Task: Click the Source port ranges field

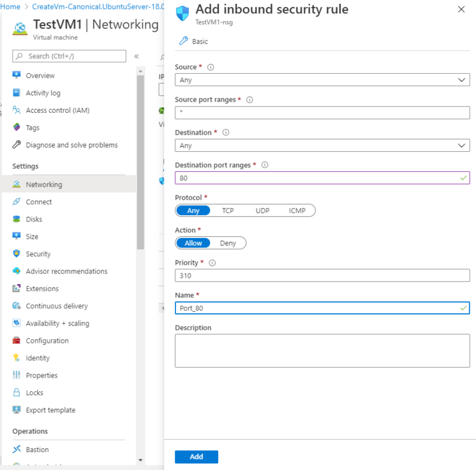Action: [x=322, y=112]
